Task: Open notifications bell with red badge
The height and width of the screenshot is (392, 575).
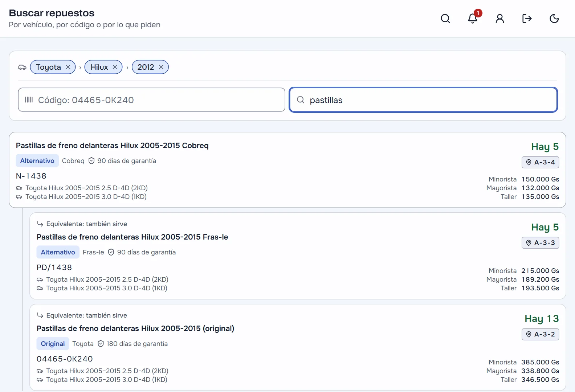Action: pyautogui.click(x=473, y=19)
